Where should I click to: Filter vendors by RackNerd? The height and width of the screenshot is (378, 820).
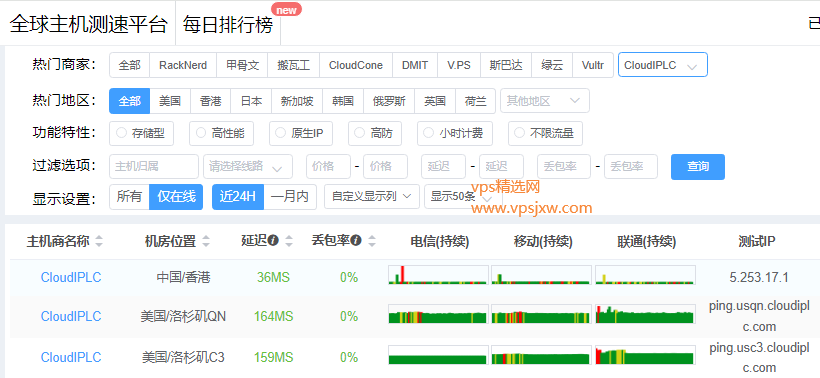pyautogui.click(x=183, y=65)
